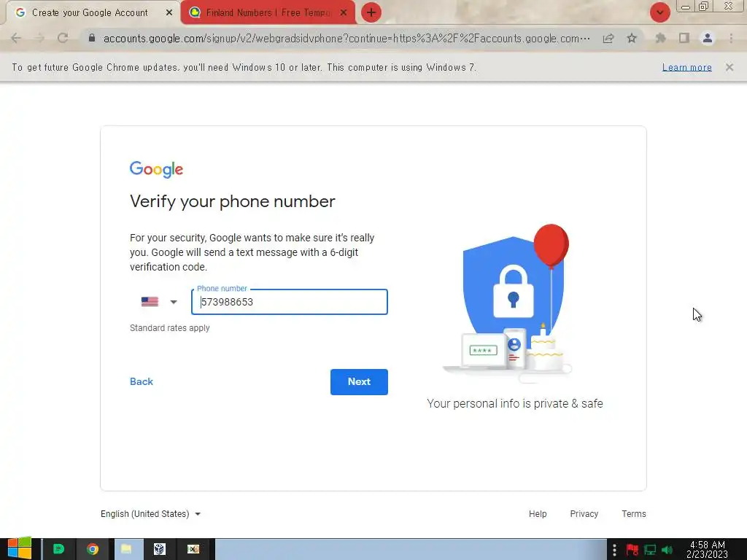Expand the country flag code dropdown
Viewport: 747px width, 560px height.
point(159,302)
